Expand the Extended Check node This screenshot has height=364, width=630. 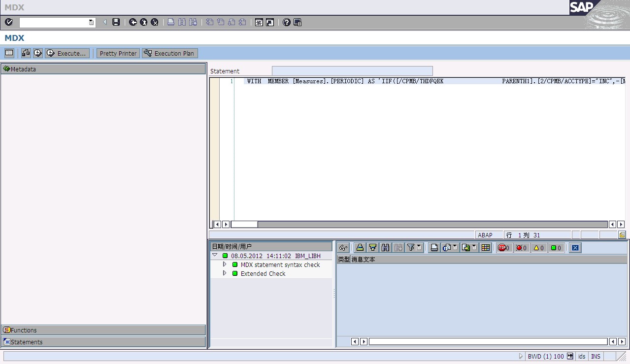click(225, 273)
